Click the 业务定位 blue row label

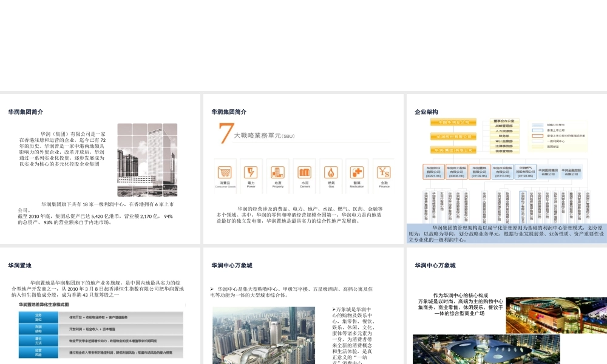click(38, 316)
